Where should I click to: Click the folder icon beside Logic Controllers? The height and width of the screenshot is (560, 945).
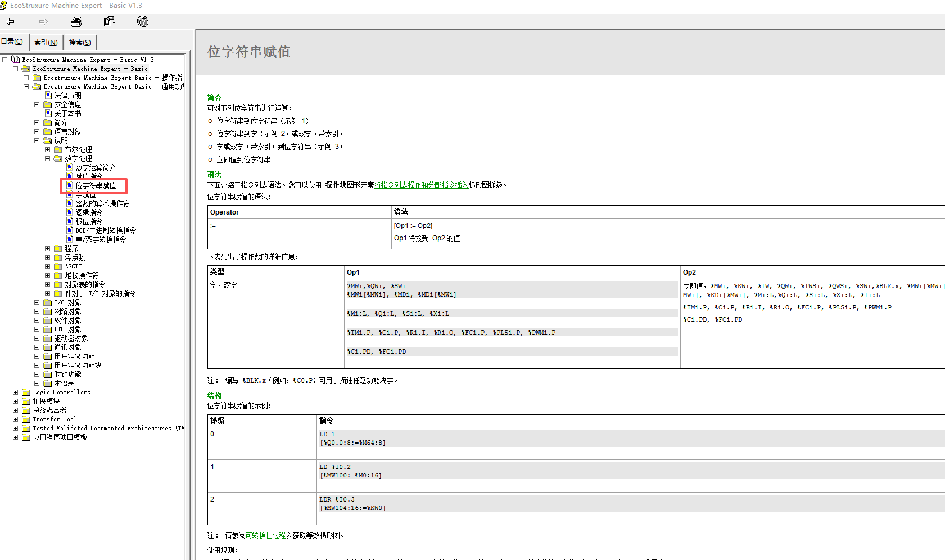26,392
